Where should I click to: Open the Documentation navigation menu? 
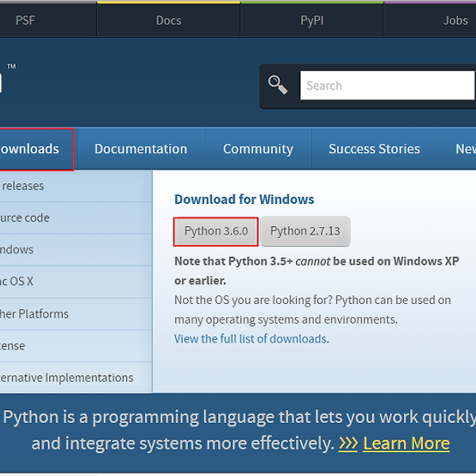(x=140, y=149)
